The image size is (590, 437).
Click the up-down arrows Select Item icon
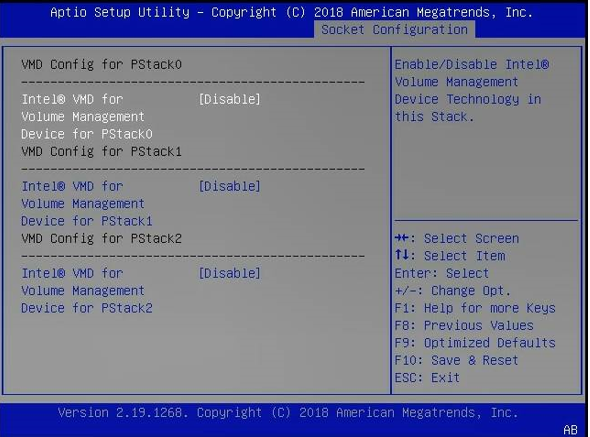pos(401,255)
